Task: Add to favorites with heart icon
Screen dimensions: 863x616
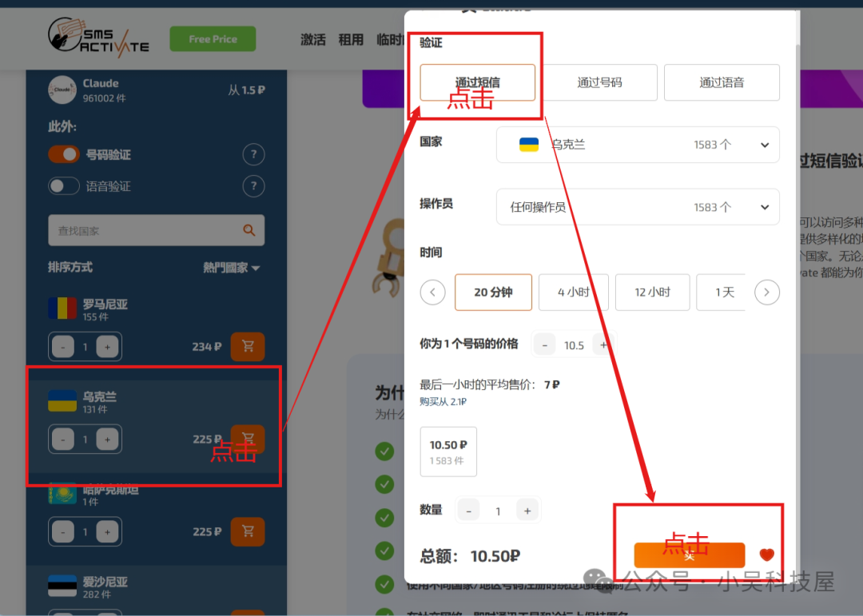Action: (766, 555)
